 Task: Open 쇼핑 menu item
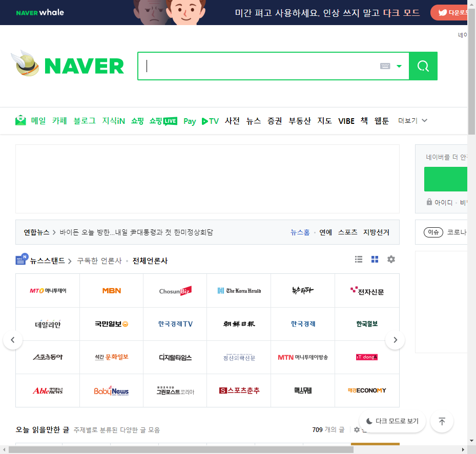pyautogui.click(x=137, y=121)
